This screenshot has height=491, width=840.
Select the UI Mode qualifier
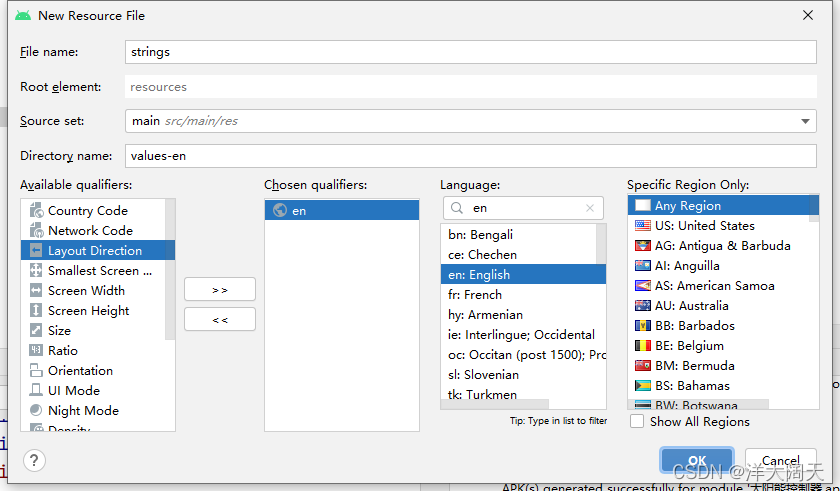[73, 391]
